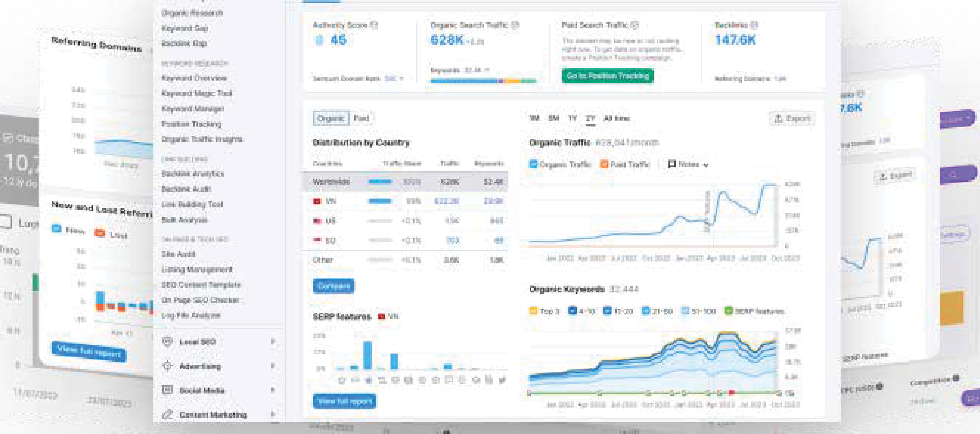The image size is (980, 434).
Task: Expand the Local SEO menu arrow
Action: [273, 341]
